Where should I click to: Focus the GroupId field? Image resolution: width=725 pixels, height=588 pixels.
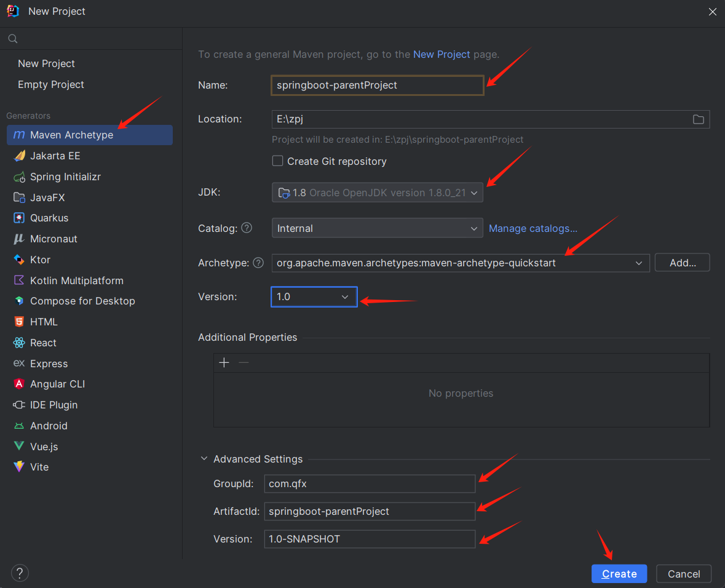point(370,484)
